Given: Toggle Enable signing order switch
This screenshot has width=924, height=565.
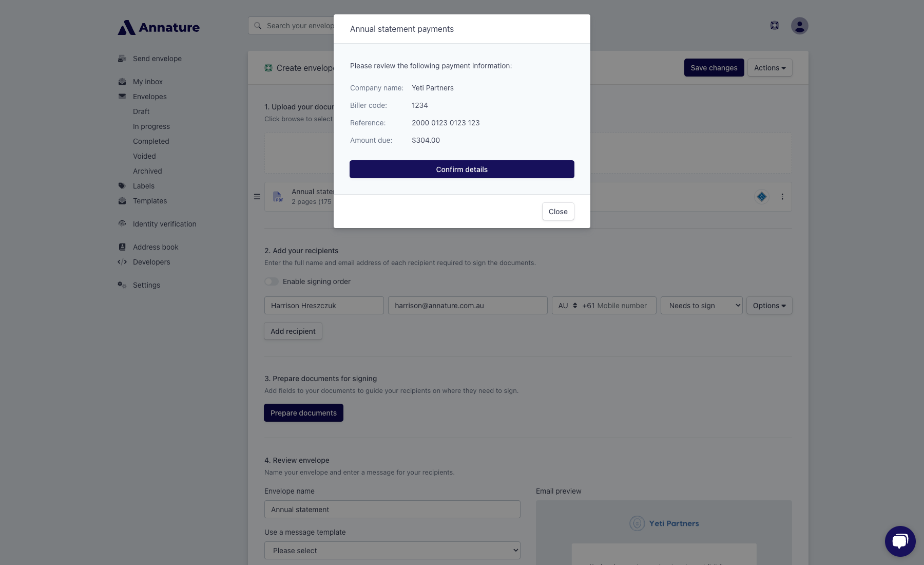Looking at the screenshot, I should point(272,281).
